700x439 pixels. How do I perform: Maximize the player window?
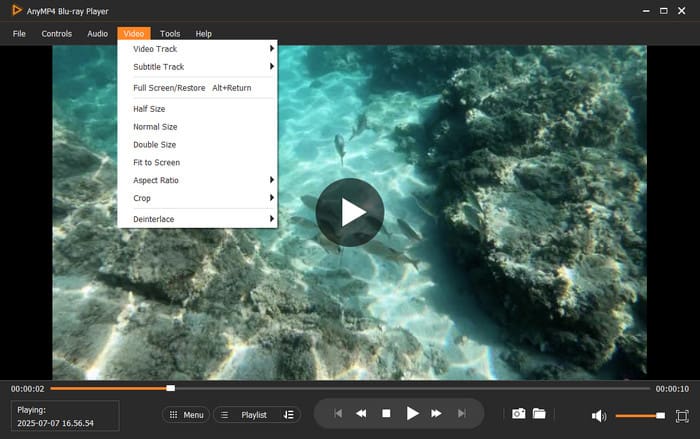(664, 11)
